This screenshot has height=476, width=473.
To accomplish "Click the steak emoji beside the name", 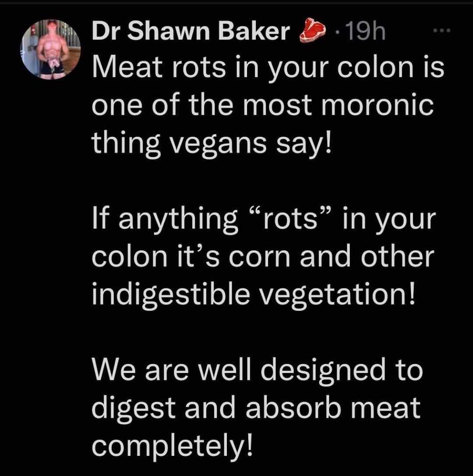I will point(313,30).
